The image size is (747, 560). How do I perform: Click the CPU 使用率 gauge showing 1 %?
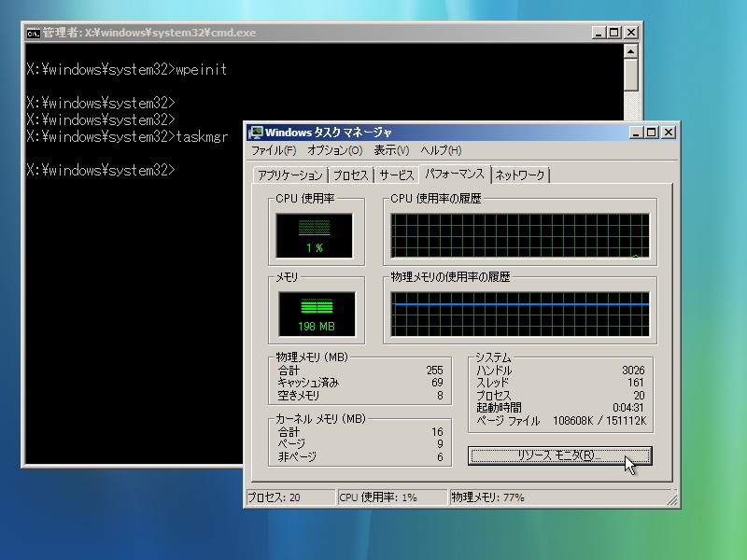pyautogui.click(x=314, y=236)
